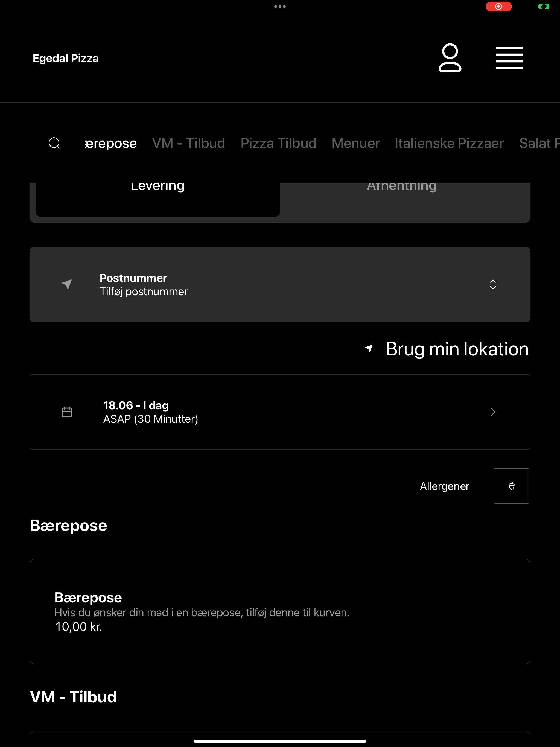560x747 pixels.
Task: Open the Menuer category tab
Action: click(x=355, y=143)
